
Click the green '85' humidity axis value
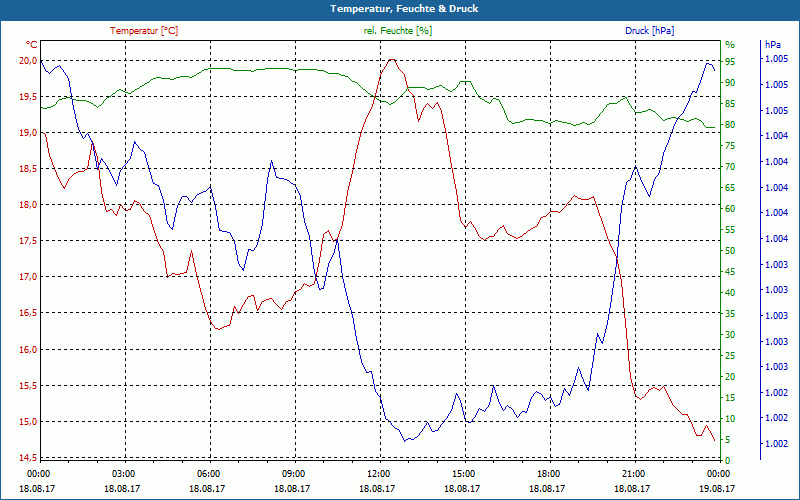[x=730, y=104]
